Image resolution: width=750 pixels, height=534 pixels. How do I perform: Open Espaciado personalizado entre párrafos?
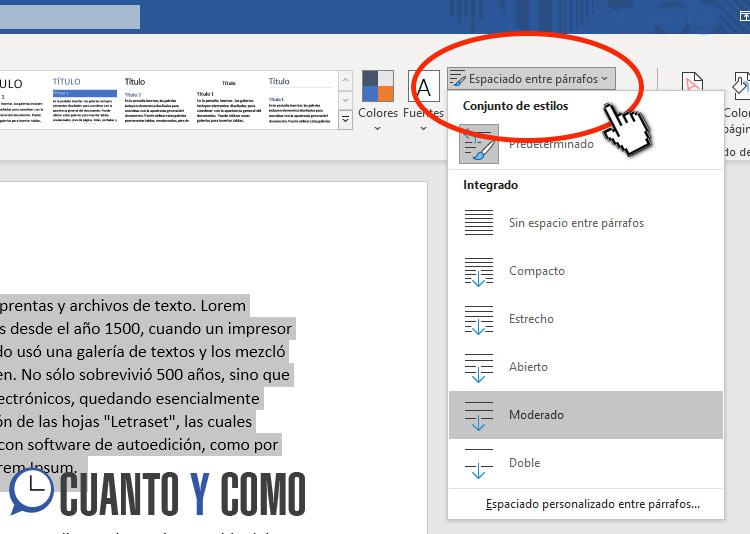592,505
